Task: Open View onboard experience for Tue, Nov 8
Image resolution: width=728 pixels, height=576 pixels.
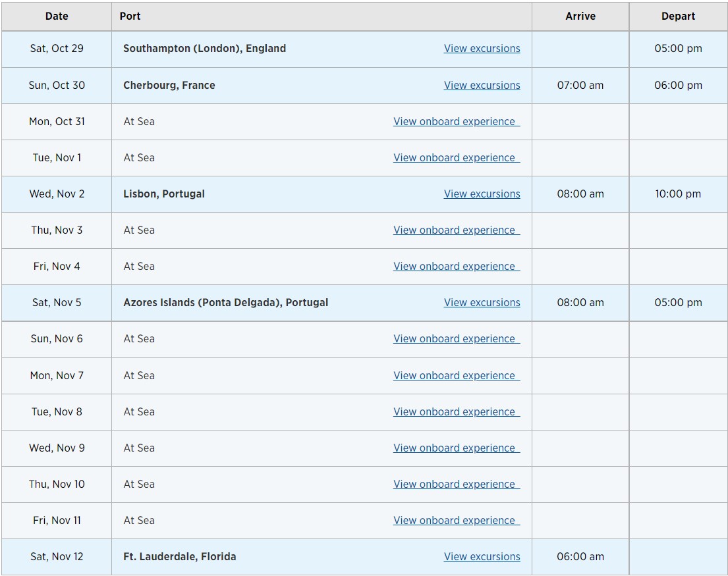Action: (x=457, y=412)
